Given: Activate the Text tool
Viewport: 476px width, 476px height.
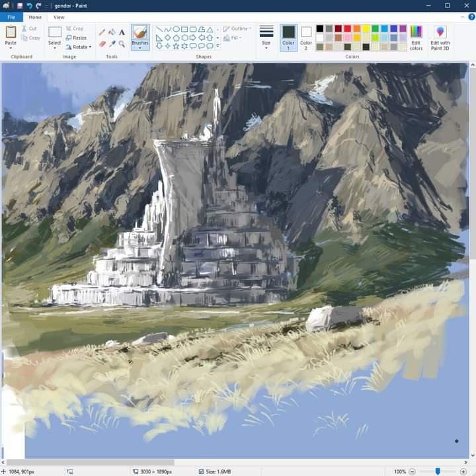Looking at the screenshot, I should coord(122,32).
